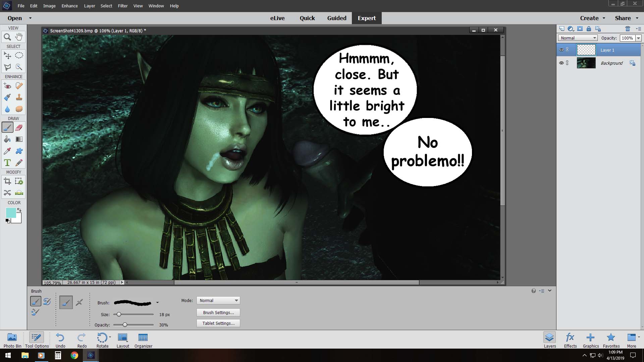Screen dimensions: 644x362
Task: Select the Clone Stamp tool
Action: [19, 98]
